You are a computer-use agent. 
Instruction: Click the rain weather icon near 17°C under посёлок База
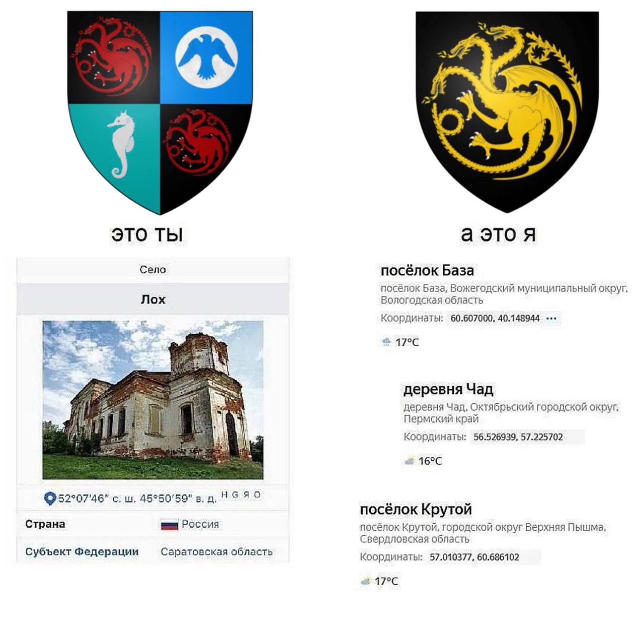pyautogui.click(x=386, y=342)
